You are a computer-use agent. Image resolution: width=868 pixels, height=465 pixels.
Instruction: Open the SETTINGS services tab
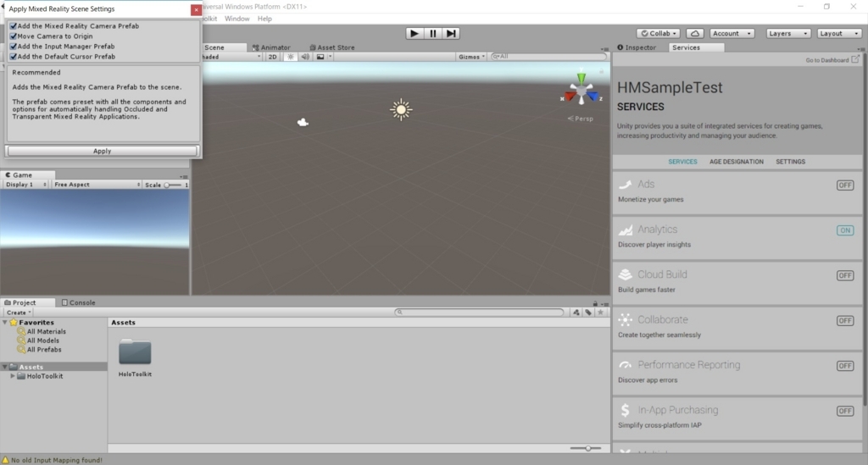pyautogui.click(x=791, y=162)
